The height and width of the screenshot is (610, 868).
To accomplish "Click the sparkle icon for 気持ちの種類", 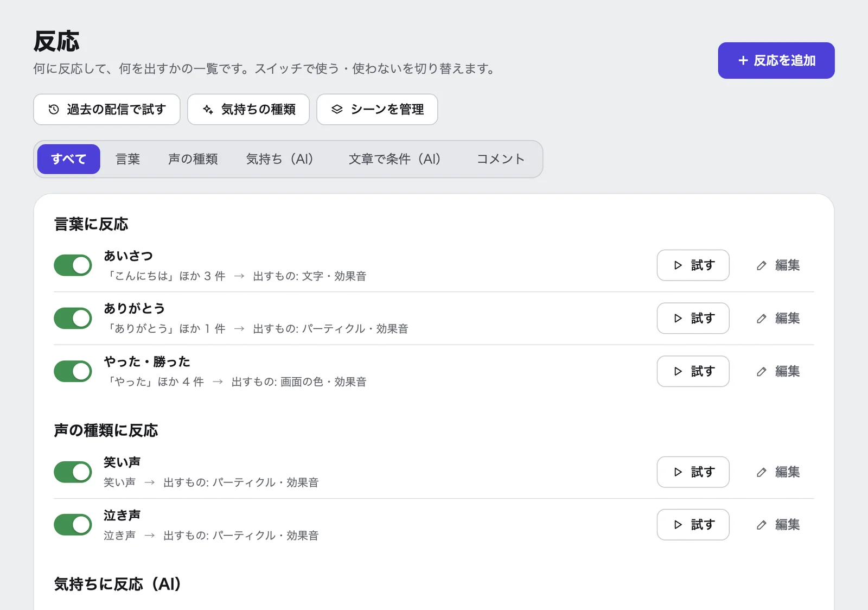I will pyautogui.click(x=208, y=110).
